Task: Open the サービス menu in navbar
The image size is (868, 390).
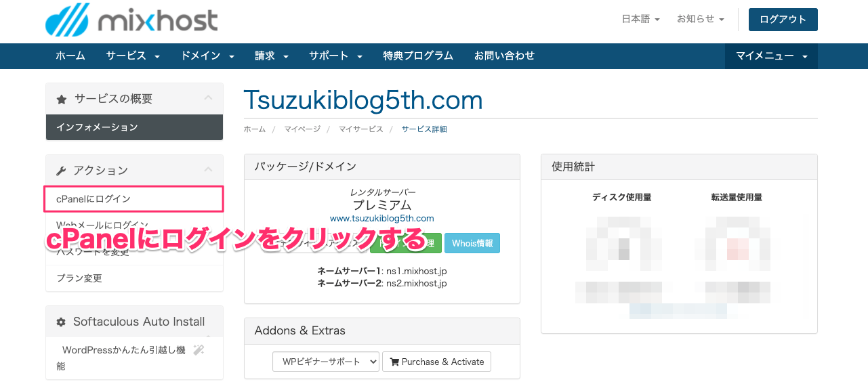Action: click(133, 56)
